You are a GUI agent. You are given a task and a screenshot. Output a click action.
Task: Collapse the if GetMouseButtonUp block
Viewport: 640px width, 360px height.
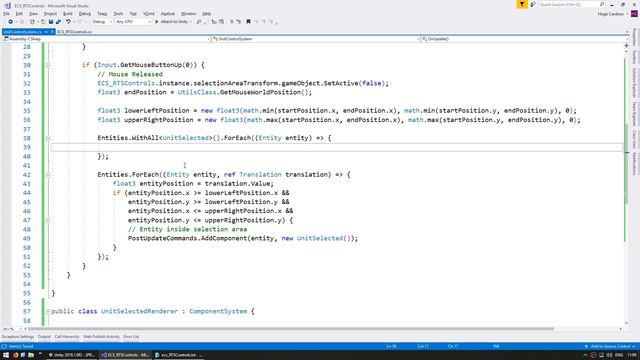tap(48, 65)
